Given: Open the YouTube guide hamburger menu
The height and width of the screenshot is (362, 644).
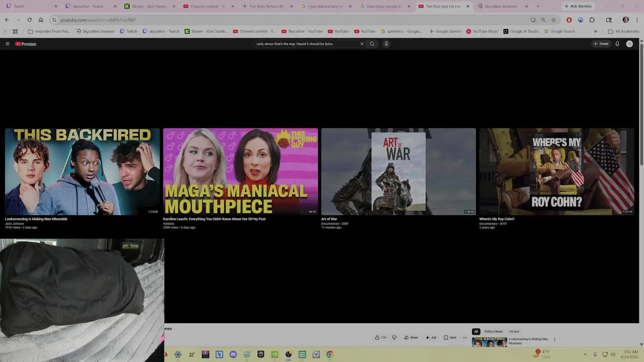Looking at the screenshot, I should pyautogui.click(x=8, y=44).
